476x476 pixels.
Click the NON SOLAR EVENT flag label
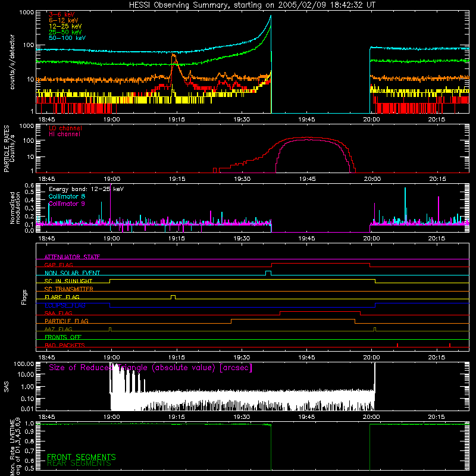(x=72, y=273)
